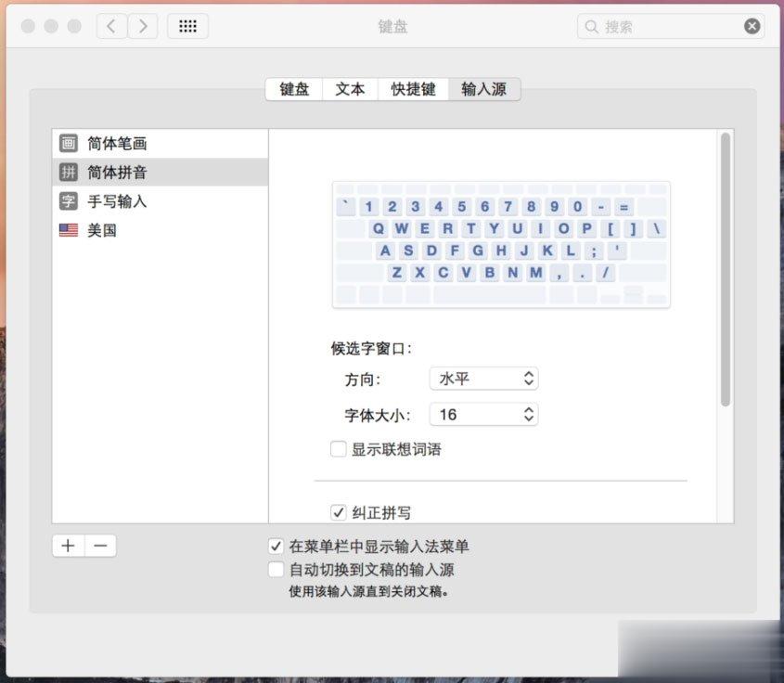
Task: Click the backtick key on the keyboard preview
Action: point(345,207)
